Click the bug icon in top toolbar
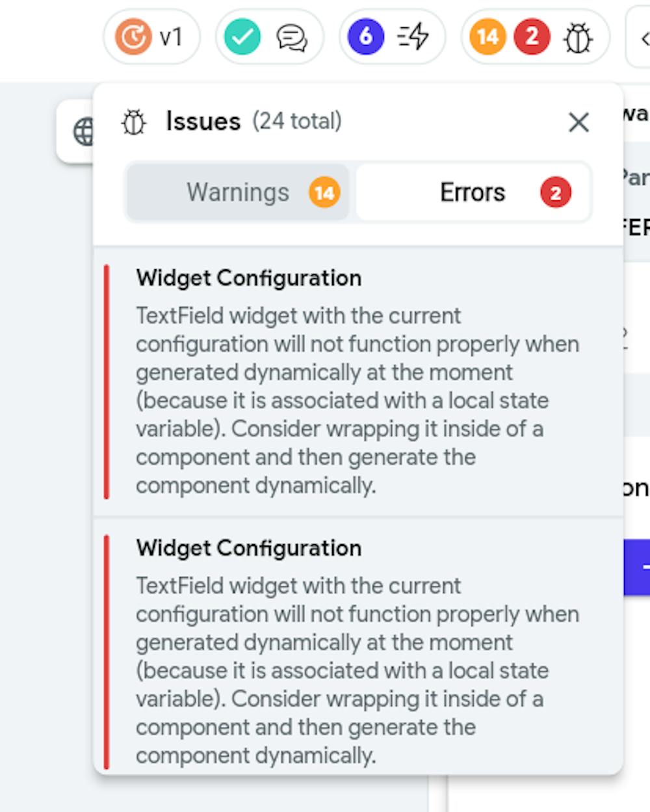Viewport: 650px width, 812px height. pyautogui.click(x=578, y=38)
